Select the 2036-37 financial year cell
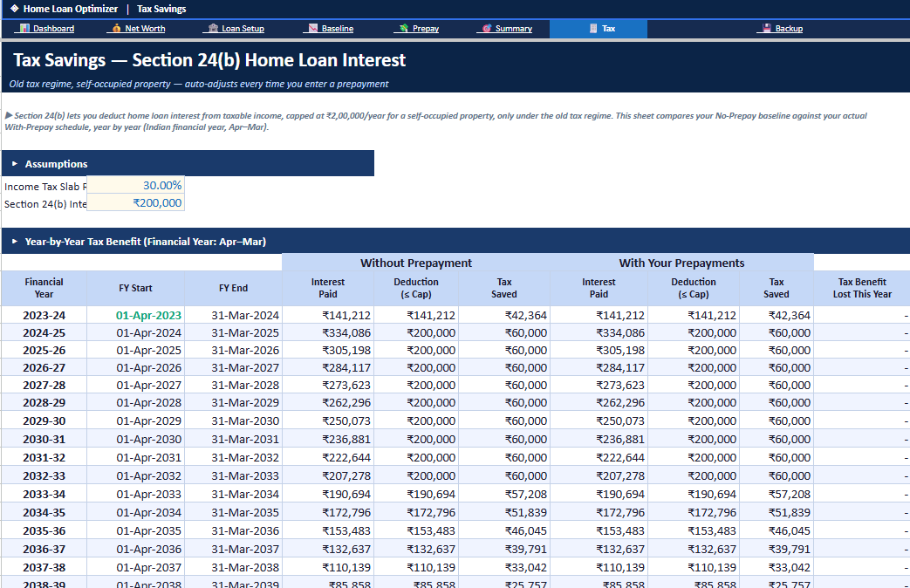Screen dimensions: 910x588 click(x=44, y=549)
